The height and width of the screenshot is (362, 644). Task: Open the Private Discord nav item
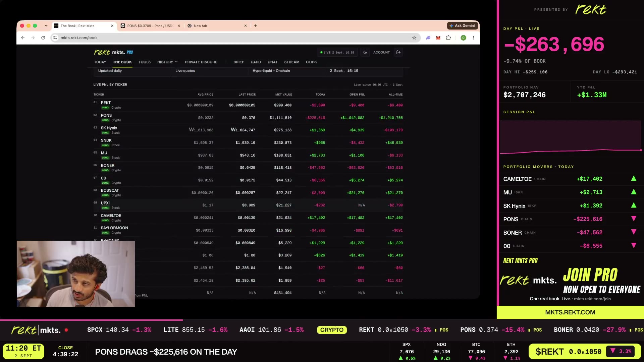tap(201, 62)
